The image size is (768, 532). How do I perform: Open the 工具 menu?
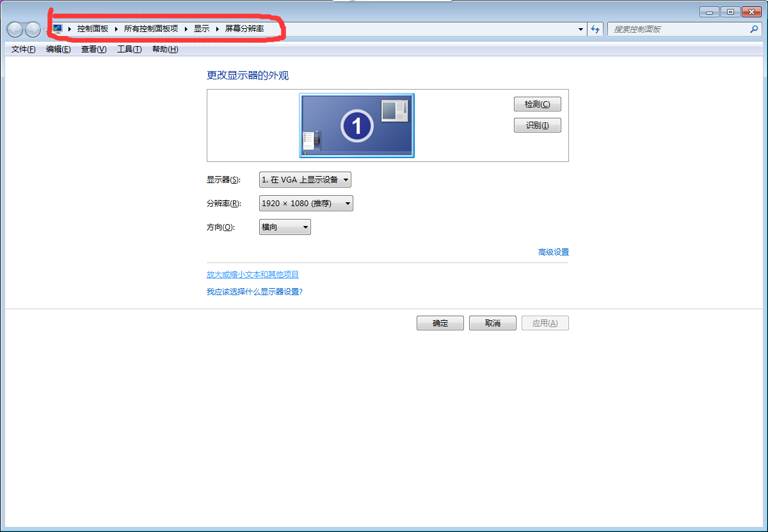[x=129, y=49]
